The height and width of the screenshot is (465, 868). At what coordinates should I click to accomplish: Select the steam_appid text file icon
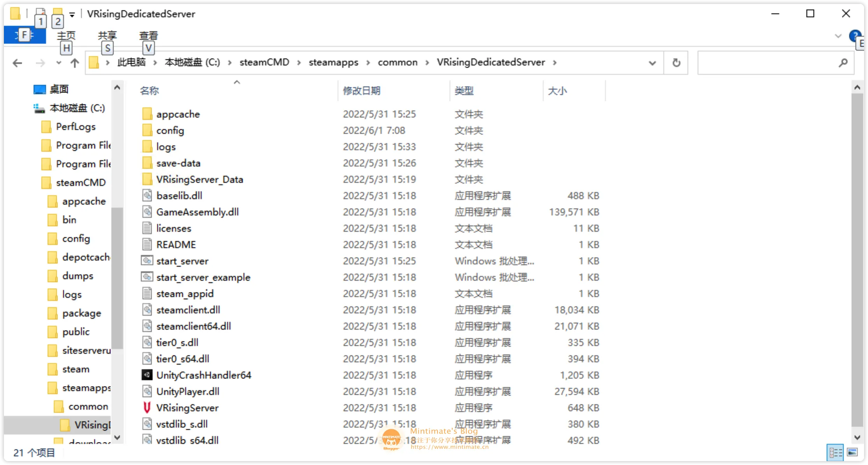(x=147, y=293)
